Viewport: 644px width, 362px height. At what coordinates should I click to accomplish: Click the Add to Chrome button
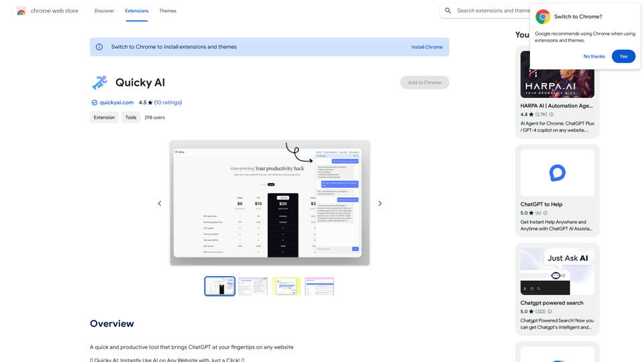coord(425,82)
